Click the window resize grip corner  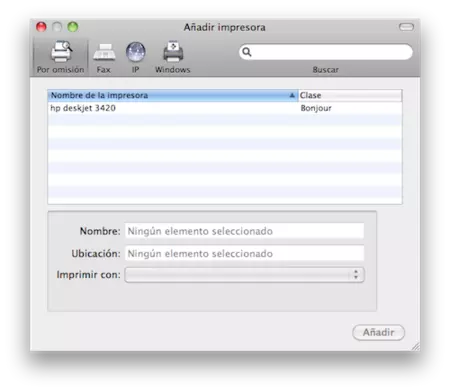point(415,346)
